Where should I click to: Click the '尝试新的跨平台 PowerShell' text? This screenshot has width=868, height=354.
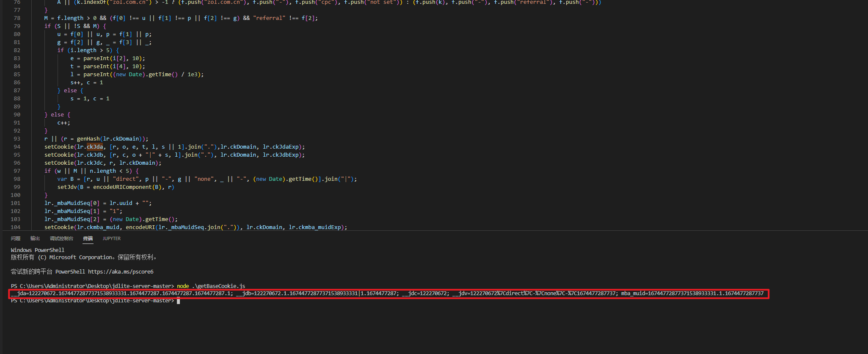coord(48,272)
